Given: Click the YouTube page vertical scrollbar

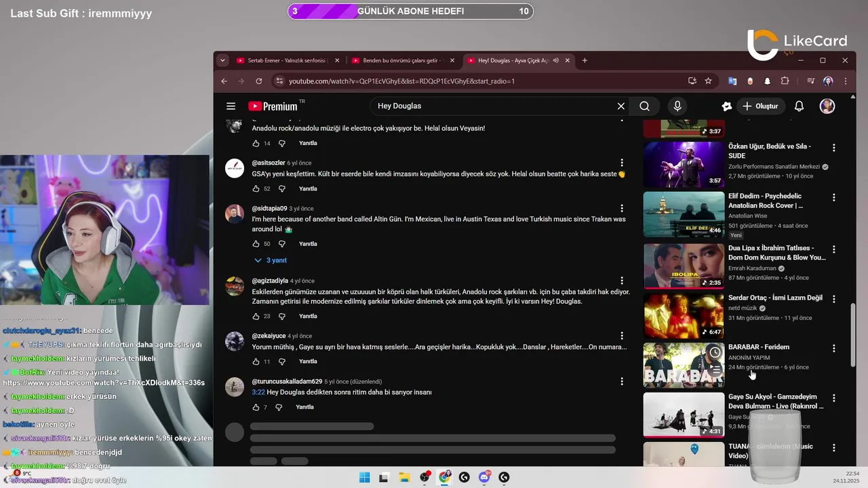Looking at the screenshot, I should pyautogui.click(x=853, y=335).
